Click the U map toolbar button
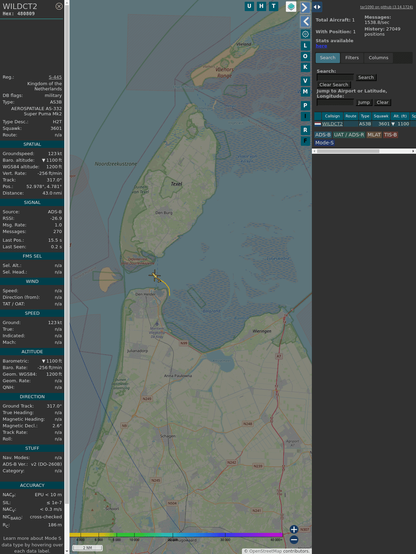416x554 pixels. [x=249, y=6]
